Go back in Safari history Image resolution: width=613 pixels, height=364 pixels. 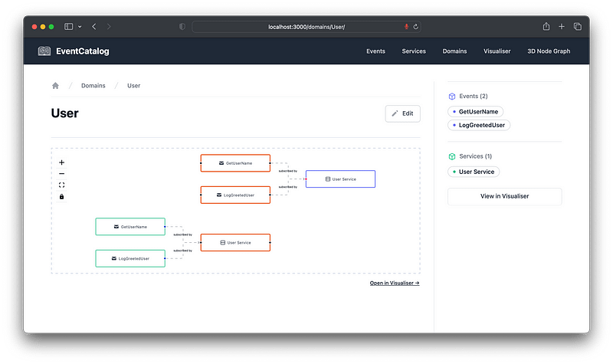pos(93,27)
